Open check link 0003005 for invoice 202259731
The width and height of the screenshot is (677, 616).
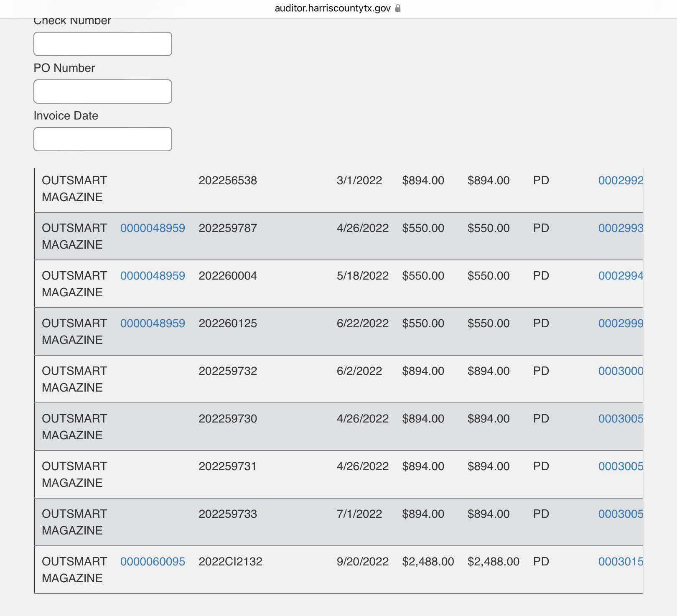click(621, 466)
